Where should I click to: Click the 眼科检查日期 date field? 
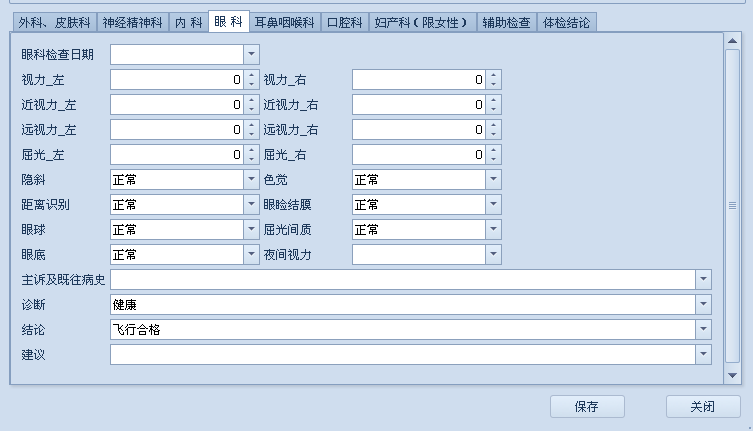click(x=177, y=54)
